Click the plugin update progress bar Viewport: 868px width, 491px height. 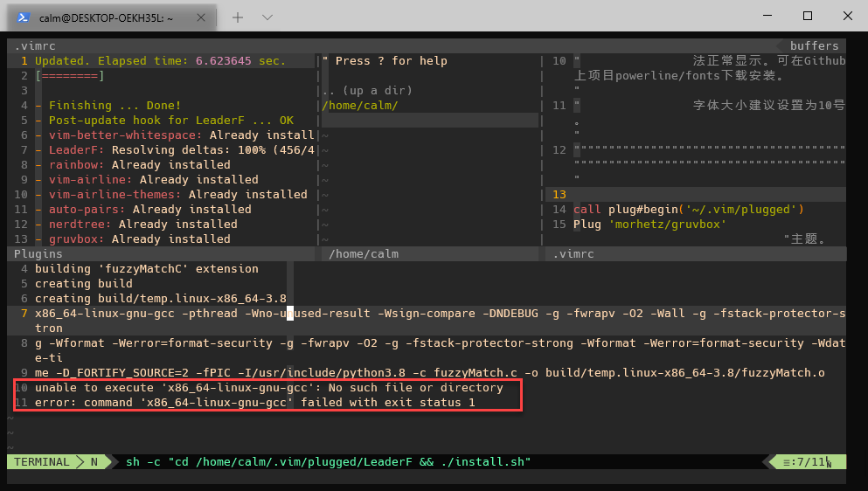pos(70,76)
